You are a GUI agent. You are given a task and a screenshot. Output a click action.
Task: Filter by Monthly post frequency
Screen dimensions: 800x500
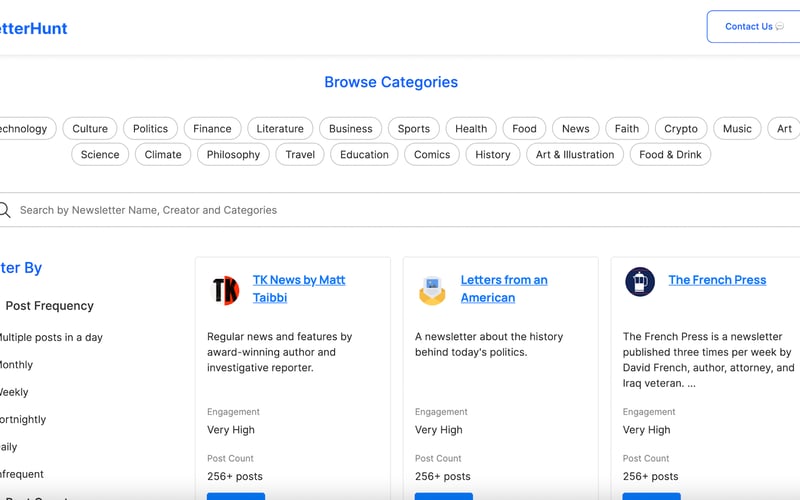click(x=16, y=365)
